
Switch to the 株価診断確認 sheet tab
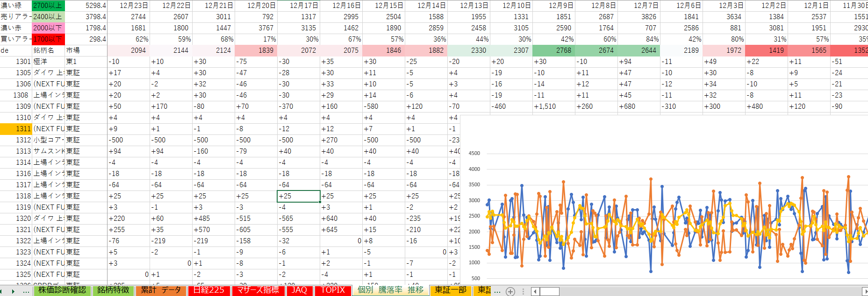tap(62, 290)
